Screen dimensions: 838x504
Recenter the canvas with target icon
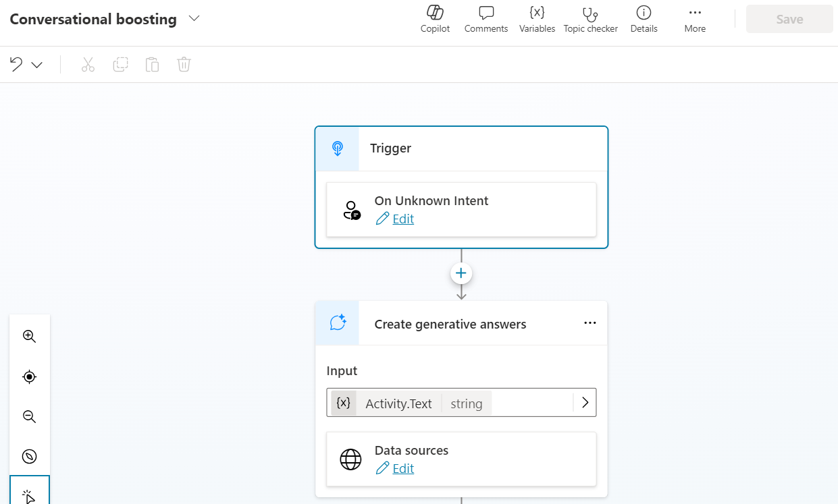pos(29,376)
